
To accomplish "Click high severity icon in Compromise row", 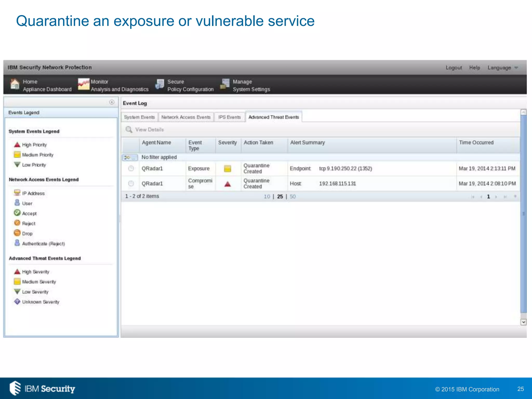I will coord(228,184).
